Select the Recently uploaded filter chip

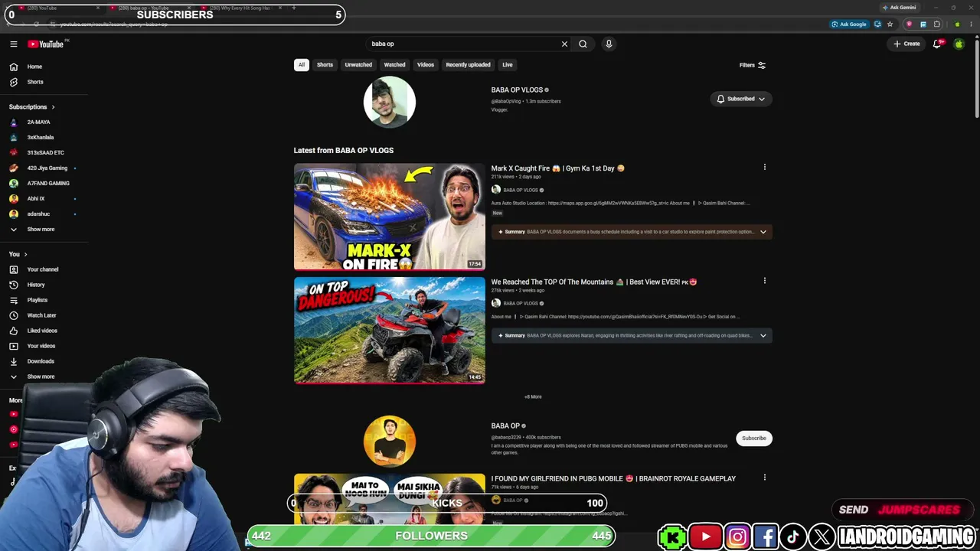pos(468,65)
